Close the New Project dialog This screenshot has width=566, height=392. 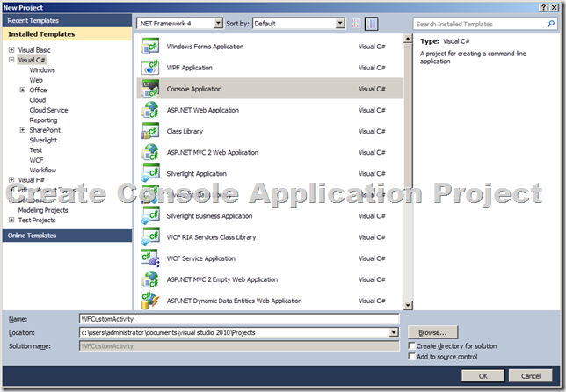[x=554, y=7]
